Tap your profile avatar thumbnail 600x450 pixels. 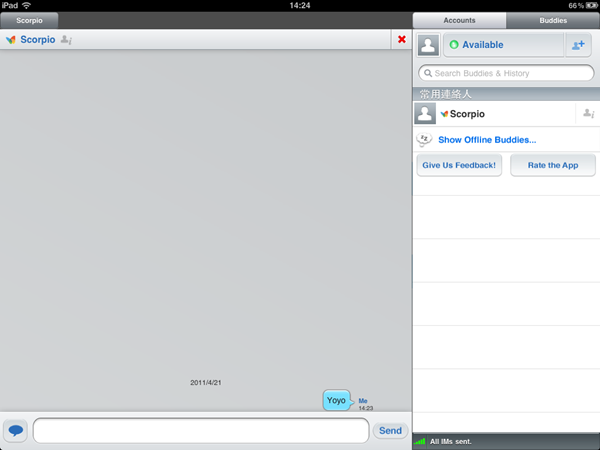pyautogui.click(x=428, y=45)
